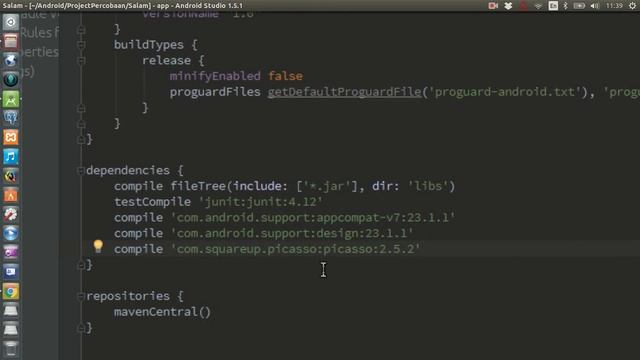This screenshot has height=360, width=640.
Task: Click the appcompat-v7:23.1.1 dependency string
Action: (x=313, y=218)
